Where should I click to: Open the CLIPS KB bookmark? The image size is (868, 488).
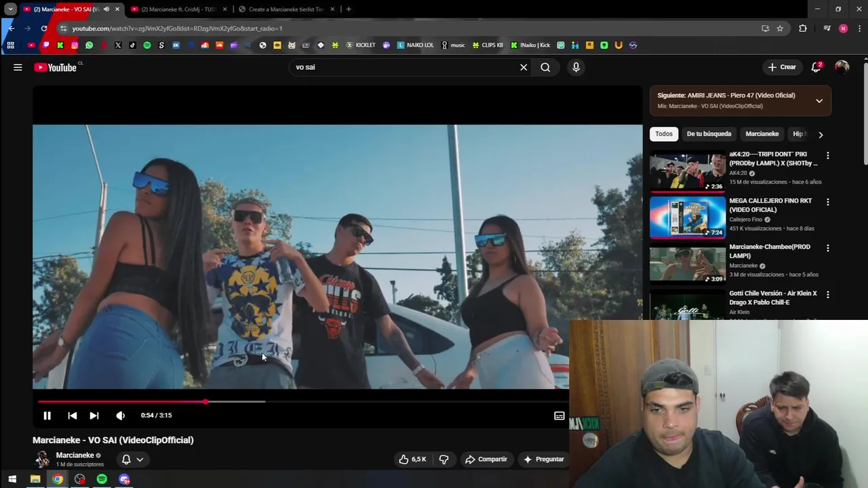(488, 45)
